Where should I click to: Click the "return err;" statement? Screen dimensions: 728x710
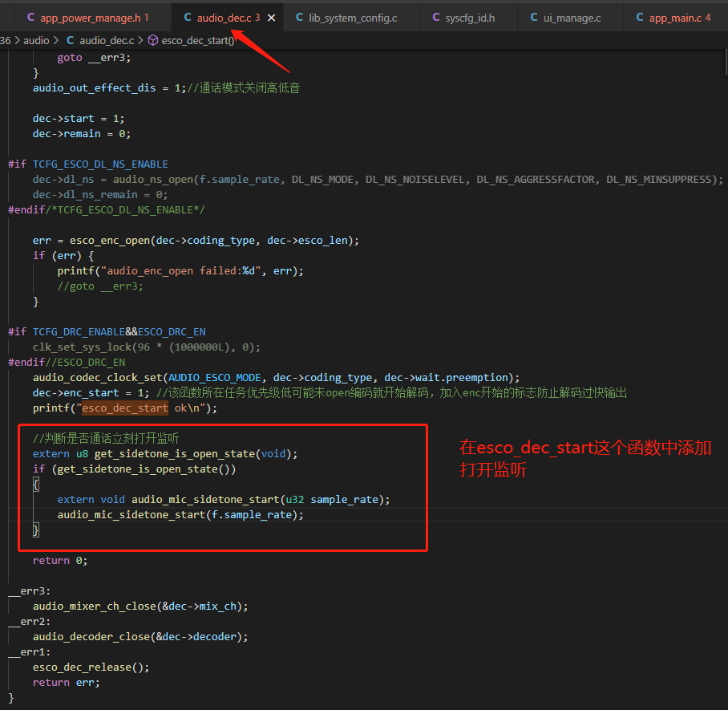[66, 682]
